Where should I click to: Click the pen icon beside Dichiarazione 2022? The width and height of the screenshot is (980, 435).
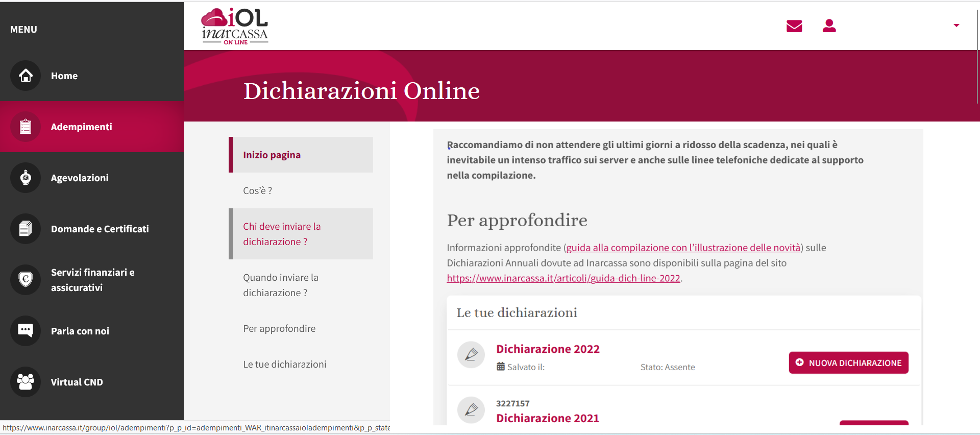pyautogui.click(x=471, y=354)
